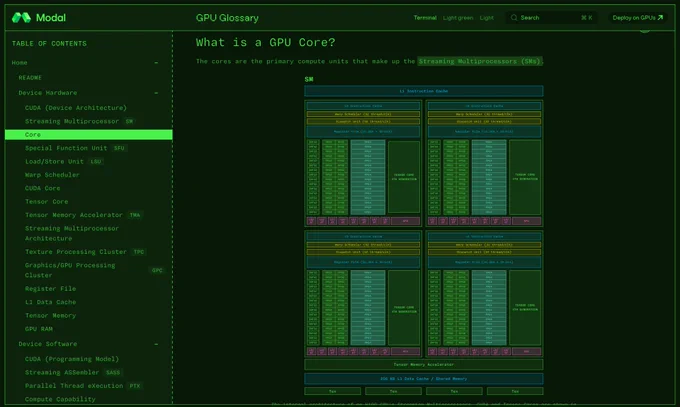Image resolution: width=680 pixels, height=407 pixels.
Task: Open CUDA (Programming Model) entry
Action: 72,359
